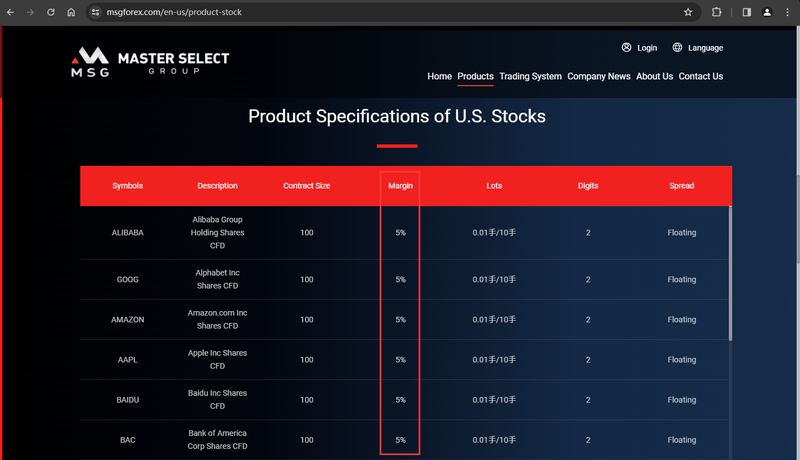
Task: Reload the page with refresh icon
Action: click(x=51, y=12)
